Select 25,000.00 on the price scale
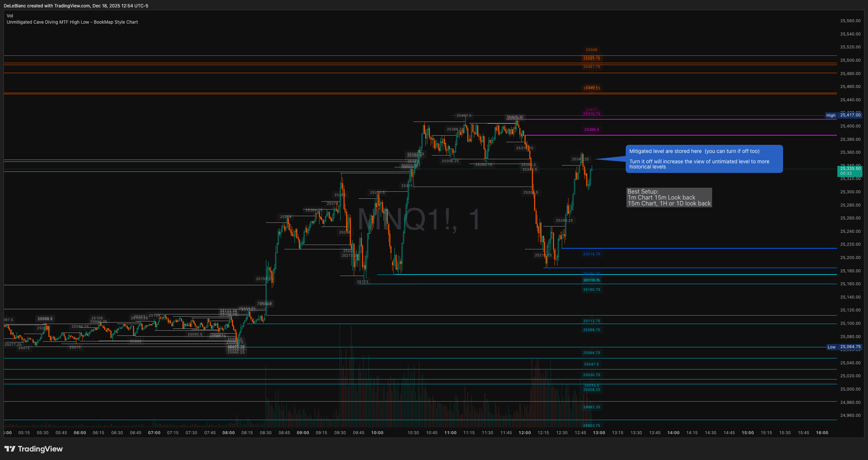The image size is (868, 460). tap(850, 389)
